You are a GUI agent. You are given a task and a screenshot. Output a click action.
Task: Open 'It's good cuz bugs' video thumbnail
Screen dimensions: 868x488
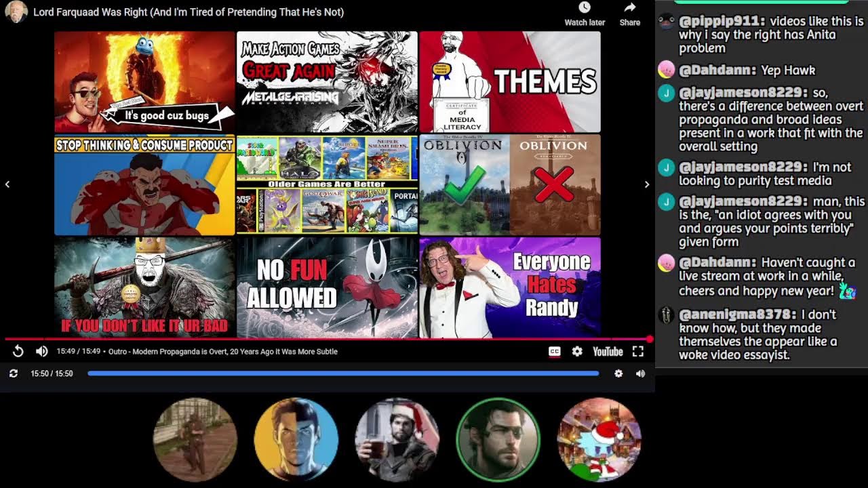pyautogui.click(x=144, y=82)
